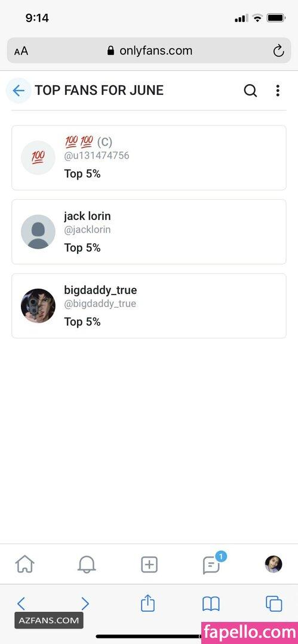298x644 pixels.
Task: Open the profile avatar in bottom navigation
Action: 274,564
